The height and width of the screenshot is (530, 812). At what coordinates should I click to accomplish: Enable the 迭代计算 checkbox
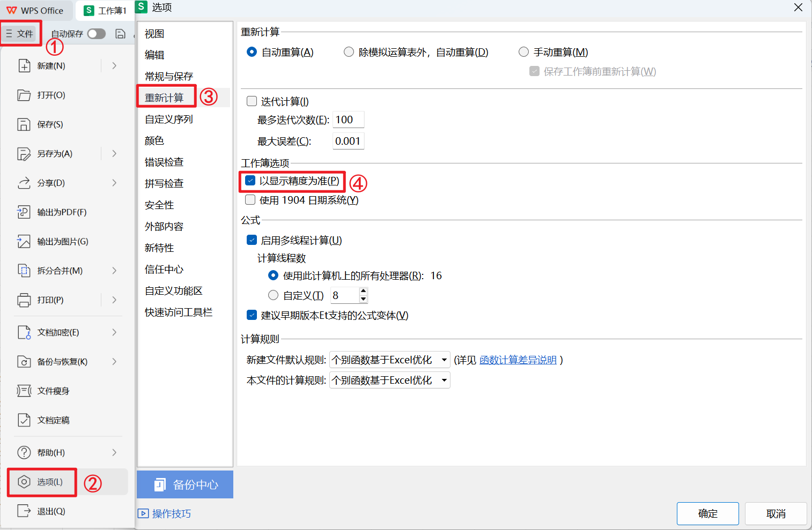[x=252, y=101]
